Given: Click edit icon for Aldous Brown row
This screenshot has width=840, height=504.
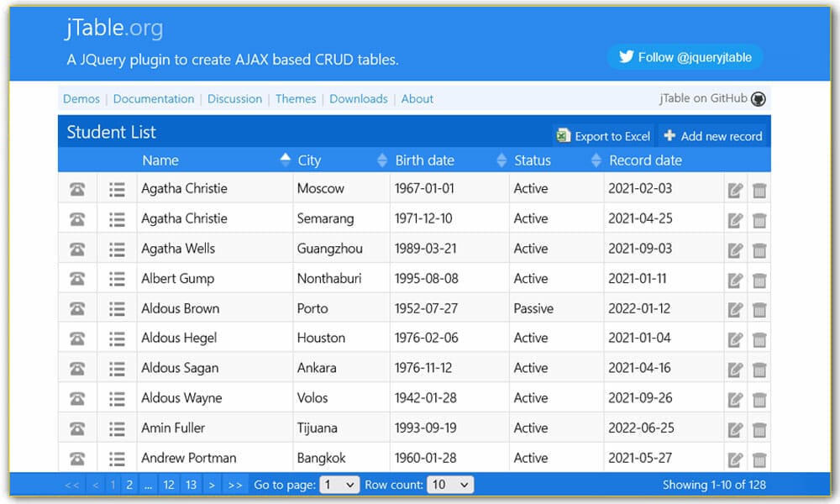Looking at the screenshot, I should [x=735, y=309].
